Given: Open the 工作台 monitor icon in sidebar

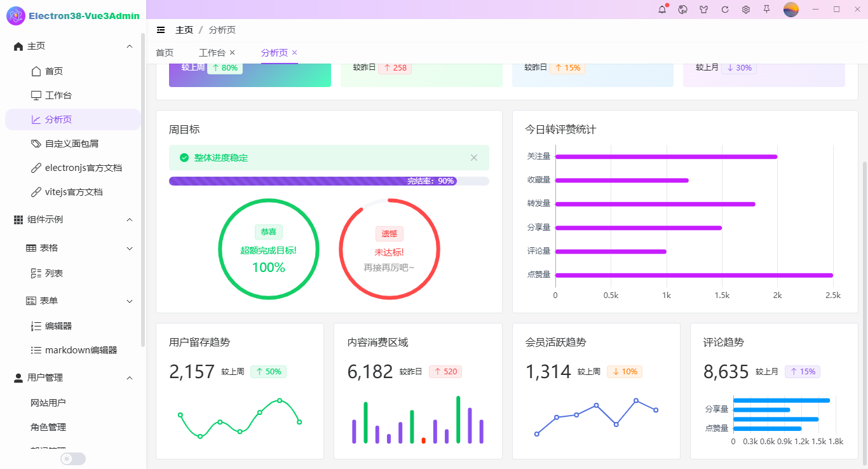Looking at the screenshot, I should point(36,95).
